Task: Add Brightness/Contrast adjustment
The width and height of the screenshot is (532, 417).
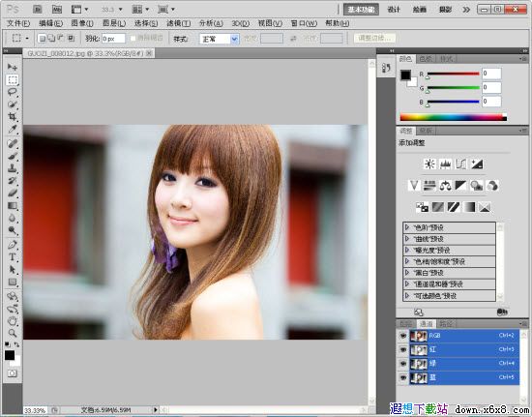Action: tap(429, 164)
